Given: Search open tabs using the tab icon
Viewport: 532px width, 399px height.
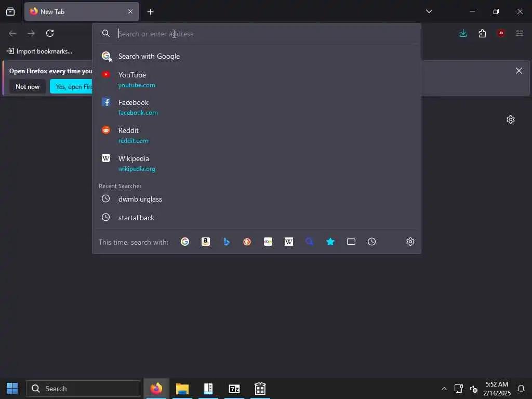Looking at the screenshot, I should (351, 242).
